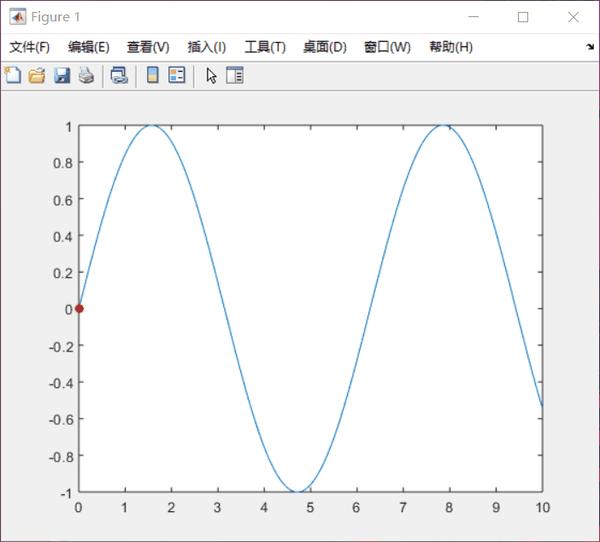Click the Figure 1 window title text
Image resolution: width=600 pixels, height=542 pixels.
point(55,17)
